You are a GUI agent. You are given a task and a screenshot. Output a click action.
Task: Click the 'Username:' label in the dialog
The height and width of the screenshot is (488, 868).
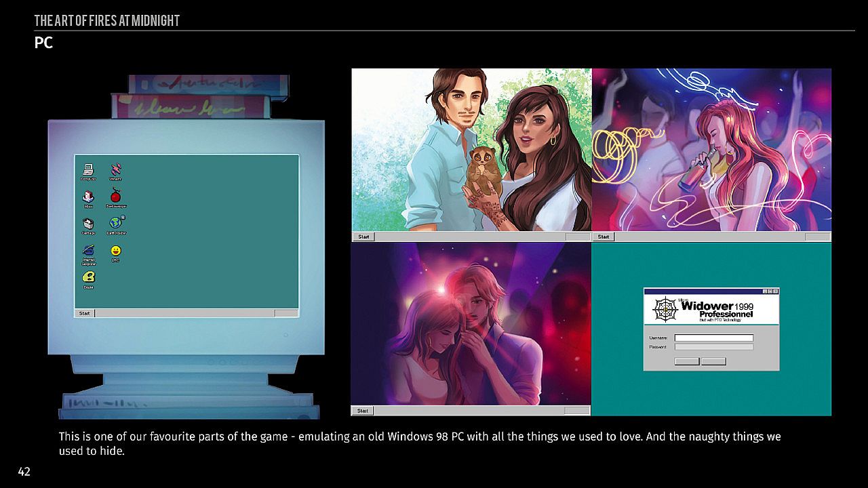click(658, 338)
